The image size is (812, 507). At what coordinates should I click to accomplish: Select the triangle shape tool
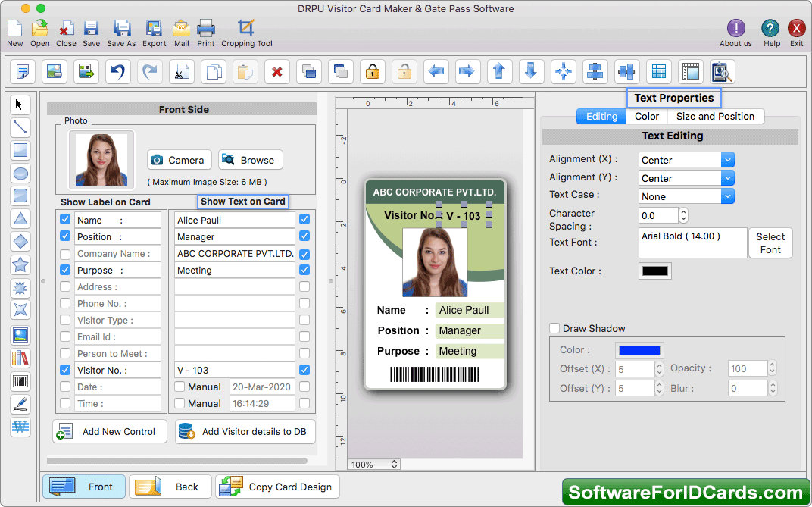click(20, 219)
